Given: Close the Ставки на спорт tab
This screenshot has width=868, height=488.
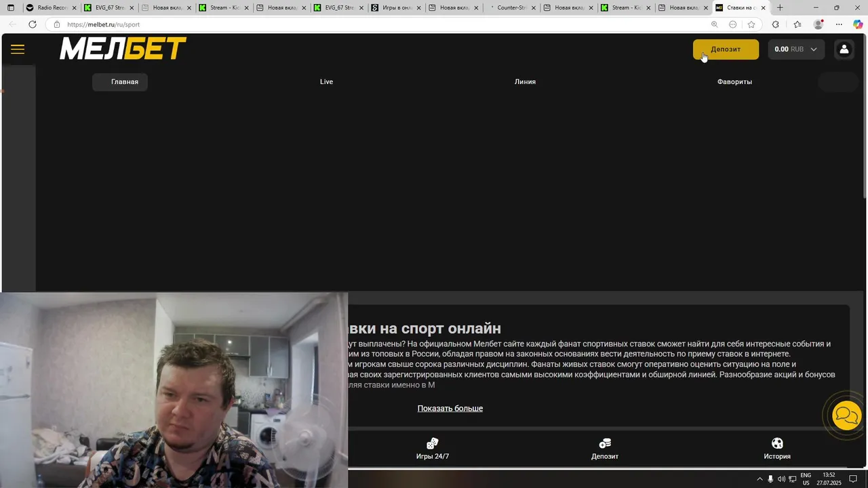Looking at the screenshot, I should (x=763, y=7).
